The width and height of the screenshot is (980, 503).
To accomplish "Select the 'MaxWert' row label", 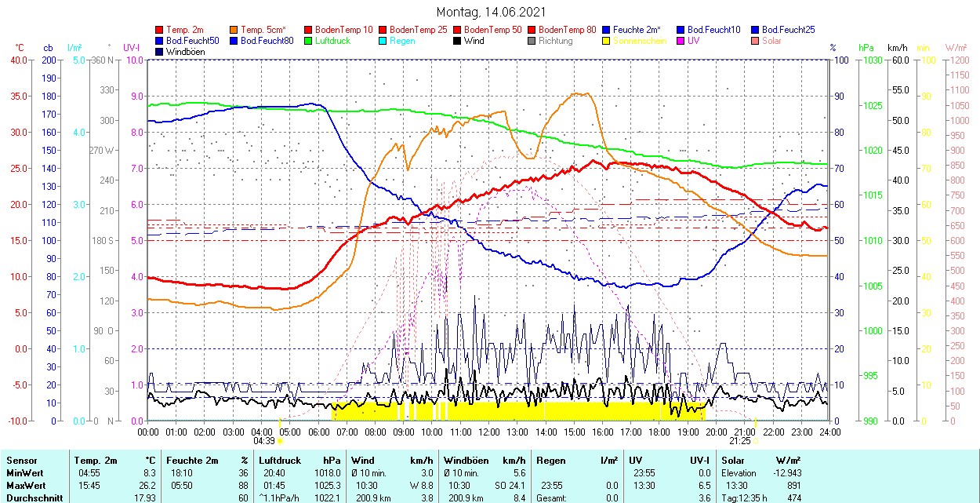I will (24, 486).
